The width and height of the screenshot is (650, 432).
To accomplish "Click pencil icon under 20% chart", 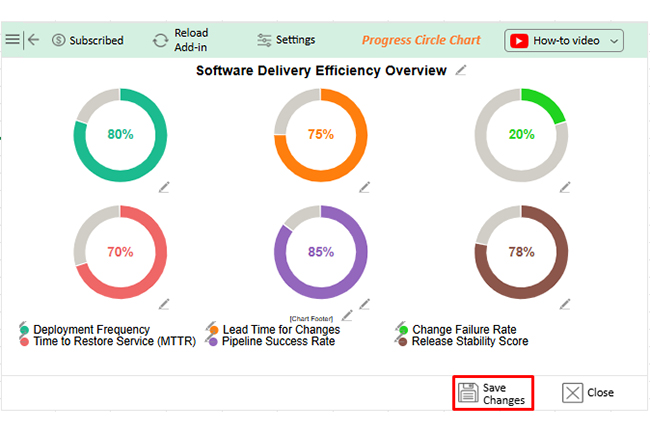I will [x=565, y=187].
